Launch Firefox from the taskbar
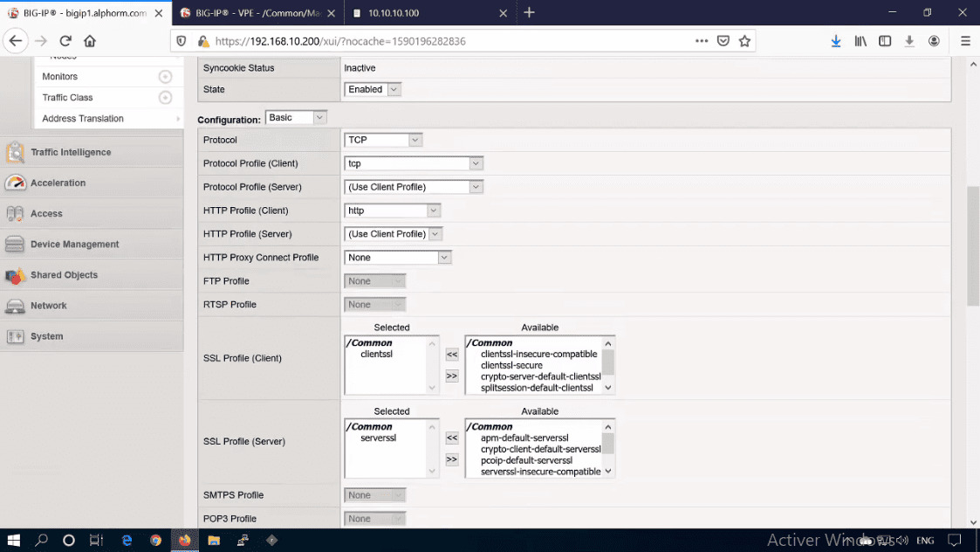 (184, 540)
